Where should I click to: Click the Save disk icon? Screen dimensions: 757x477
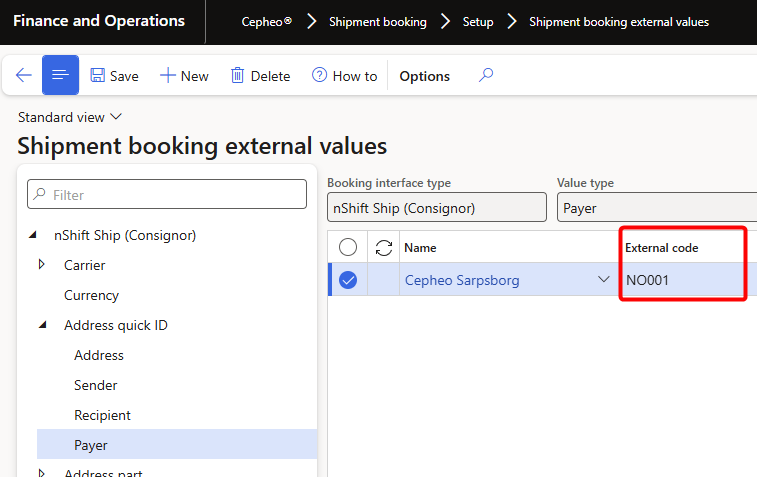[98, 76]
